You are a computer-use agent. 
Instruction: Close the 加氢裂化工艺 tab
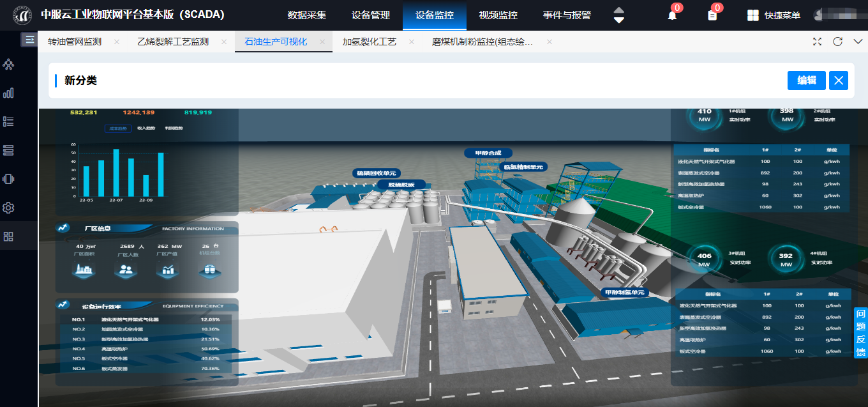412,42
